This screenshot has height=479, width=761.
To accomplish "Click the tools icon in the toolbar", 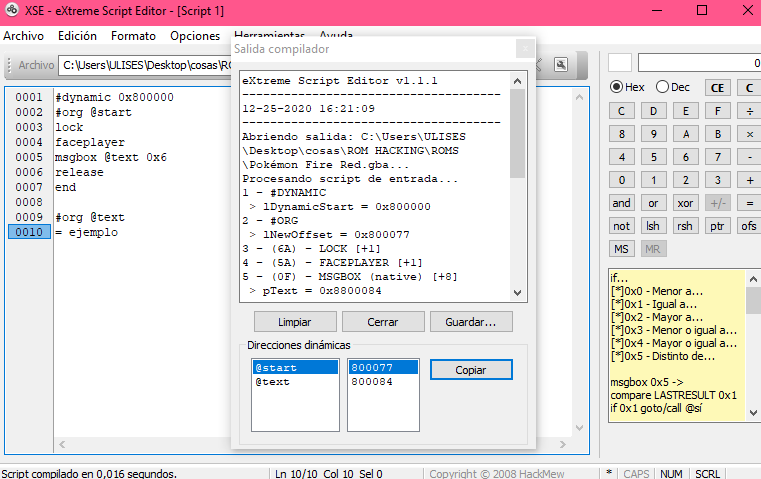I will coord(562,65).
